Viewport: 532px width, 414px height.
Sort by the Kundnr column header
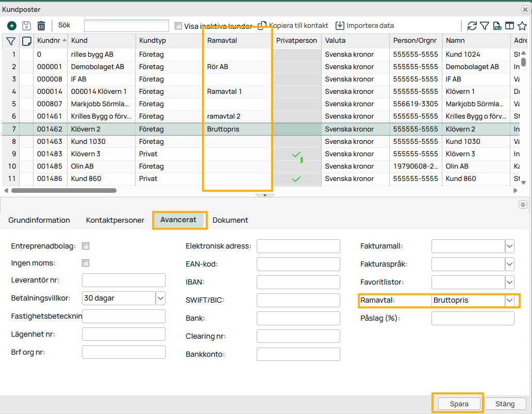coord(50,41)
